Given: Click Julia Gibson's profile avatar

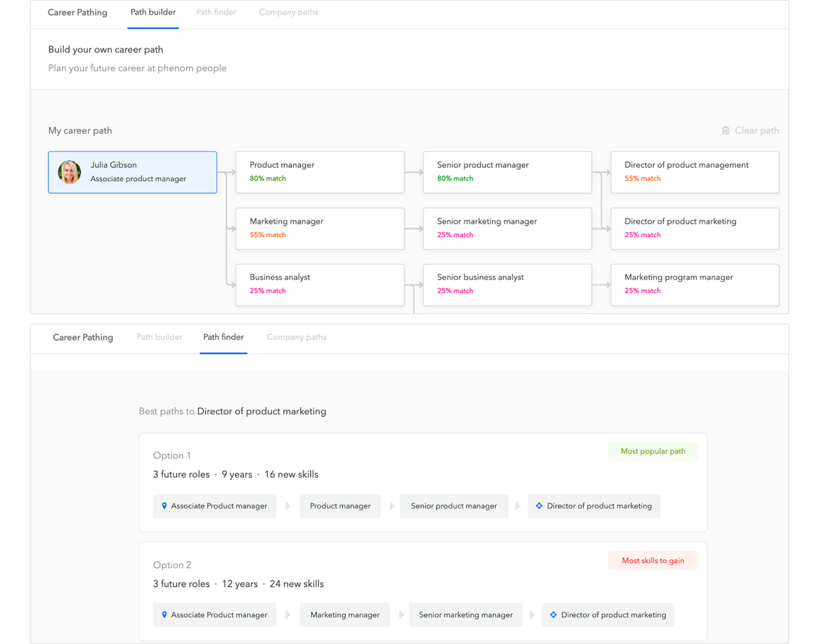Looking at the screenshot, I should (69, 172).
